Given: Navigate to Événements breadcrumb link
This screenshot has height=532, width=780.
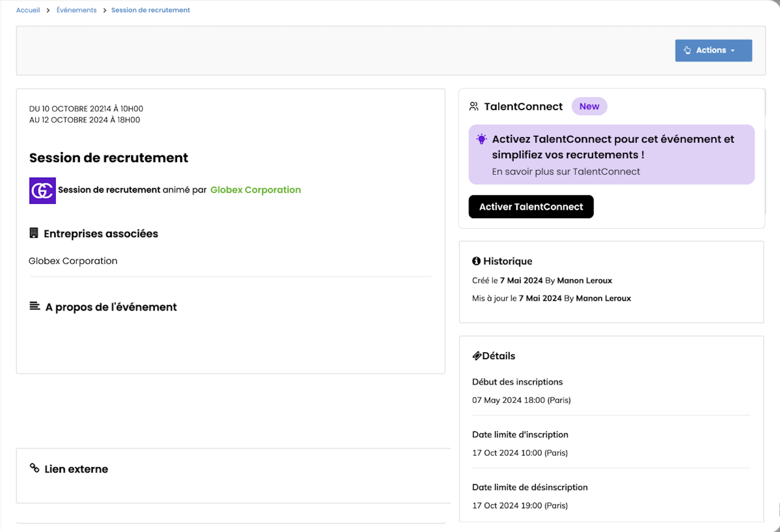Looking at the screenshot, I should pyautogui.click(x=76, y=10).
